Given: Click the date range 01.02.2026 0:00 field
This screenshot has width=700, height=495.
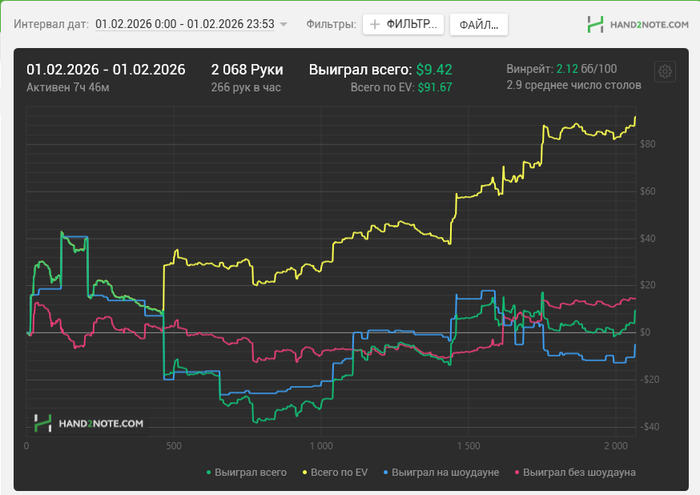Looking at the screenshot, I should pyautogui.click(x=185, y=24).
